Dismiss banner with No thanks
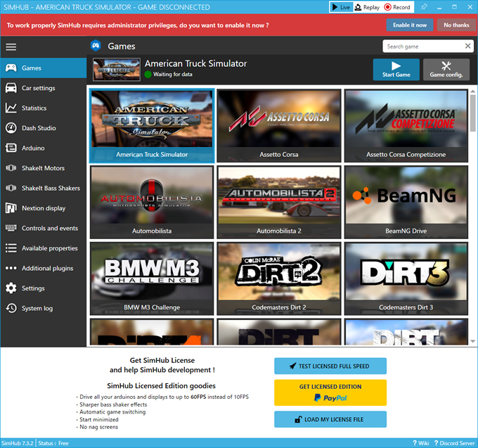478x448 pixels. tap(456, 25)
